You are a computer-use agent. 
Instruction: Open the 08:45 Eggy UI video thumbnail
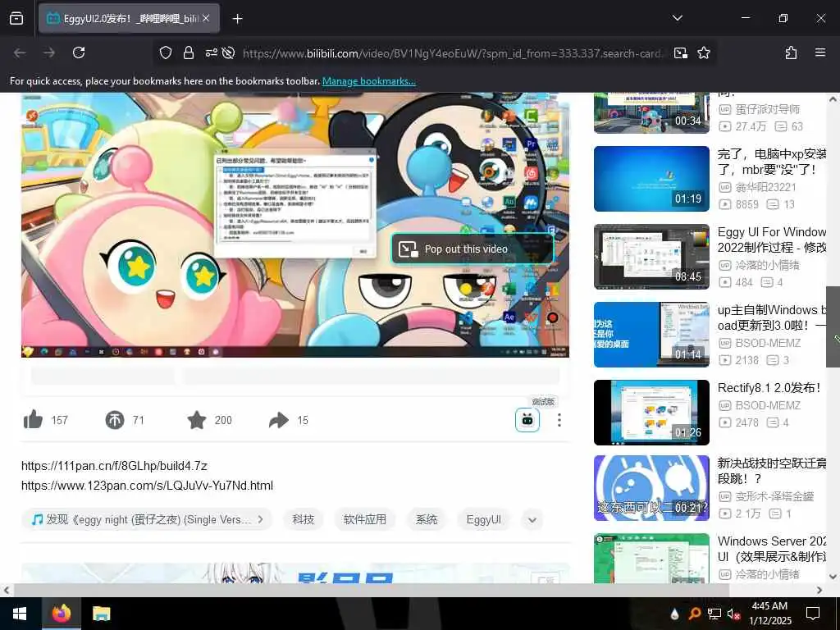pos(651,257)
